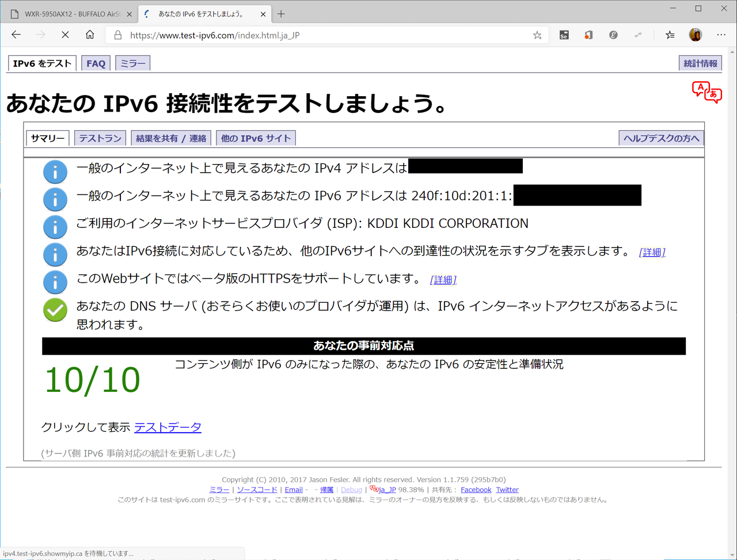Viewport: 737px width, 560px height.
Task: Click the address bar URL field
Action: pos(326,35)
